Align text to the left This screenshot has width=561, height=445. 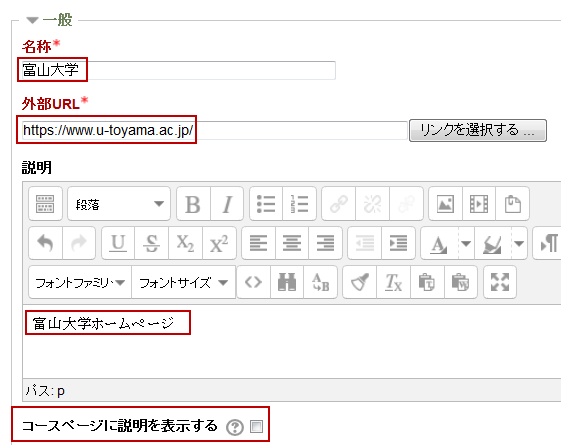(x=258, y=243)
